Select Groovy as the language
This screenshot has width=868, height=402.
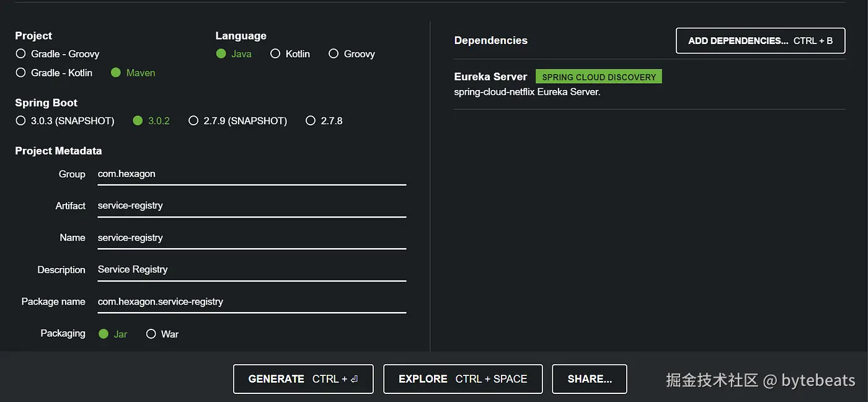334,54
